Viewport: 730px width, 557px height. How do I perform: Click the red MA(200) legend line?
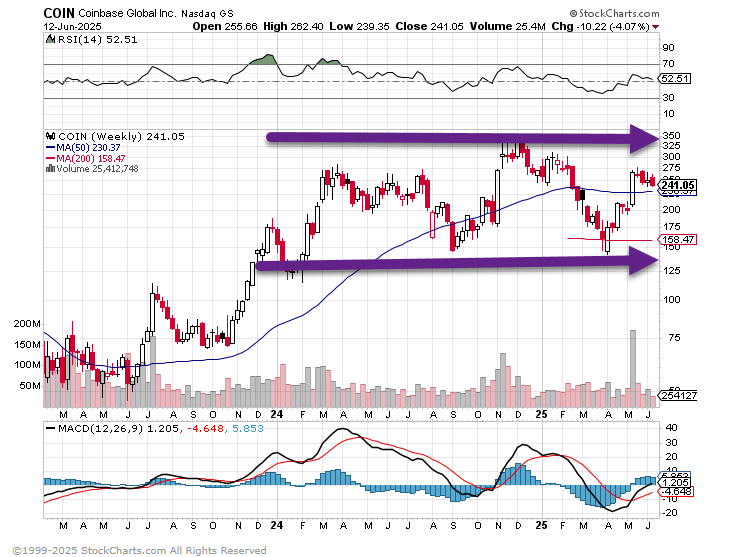pos(50,158)
